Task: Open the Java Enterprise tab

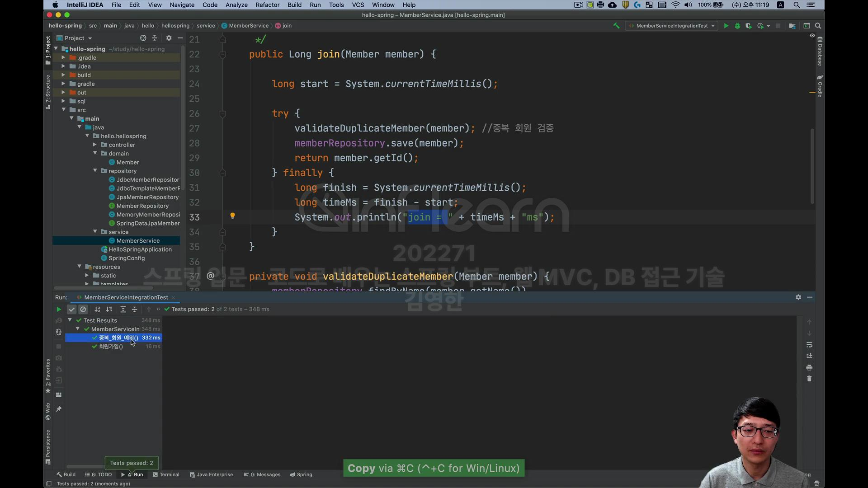Action: [211, 474]
